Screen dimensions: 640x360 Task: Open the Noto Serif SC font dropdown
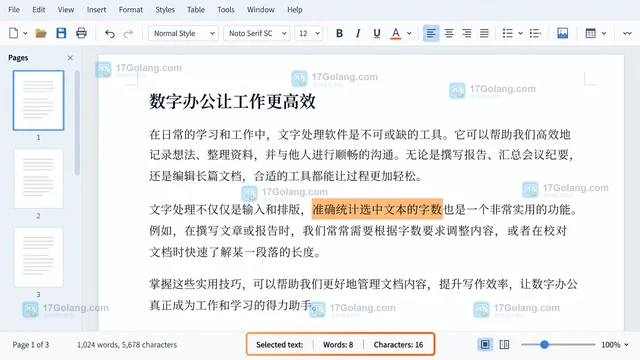tap(257, 33)
